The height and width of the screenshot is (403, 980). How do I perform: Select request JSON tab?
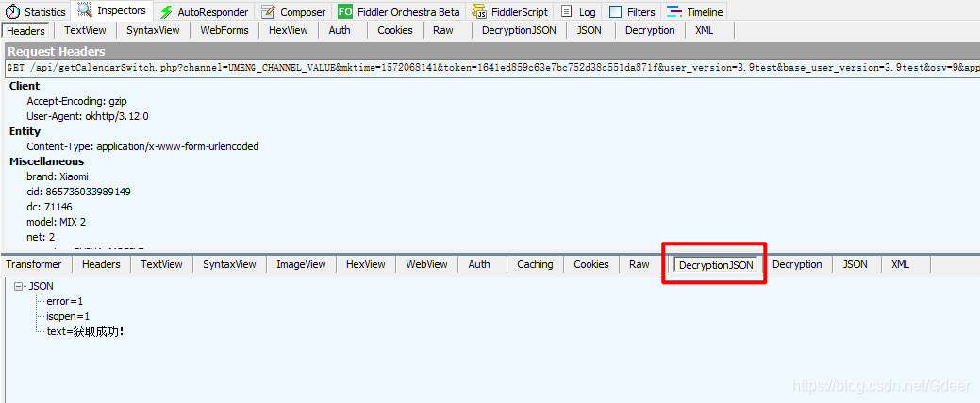[589, 30]
